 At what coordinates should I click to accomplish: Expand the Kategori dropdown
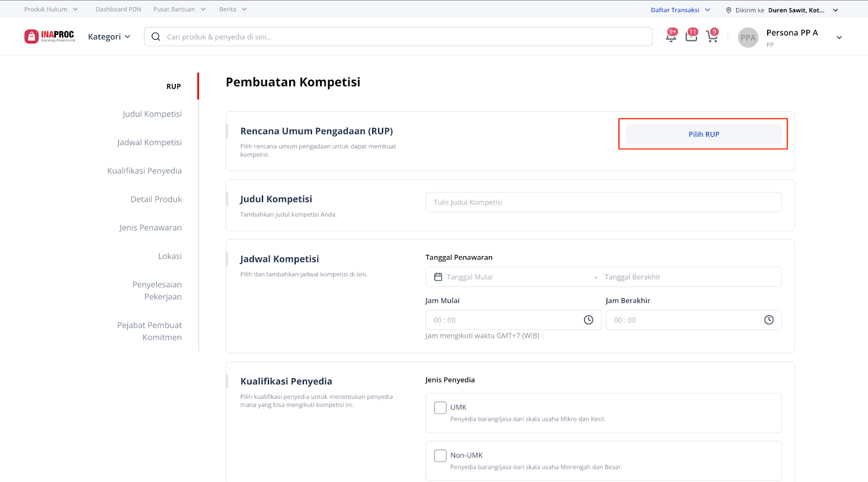(109, 37)
